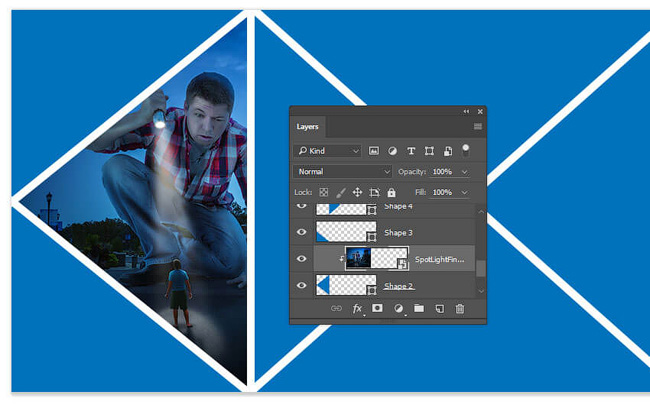Create new fill or adjustment layer
Image resolution: width=650 pixels, height=408 pixels.
point(398,308)
